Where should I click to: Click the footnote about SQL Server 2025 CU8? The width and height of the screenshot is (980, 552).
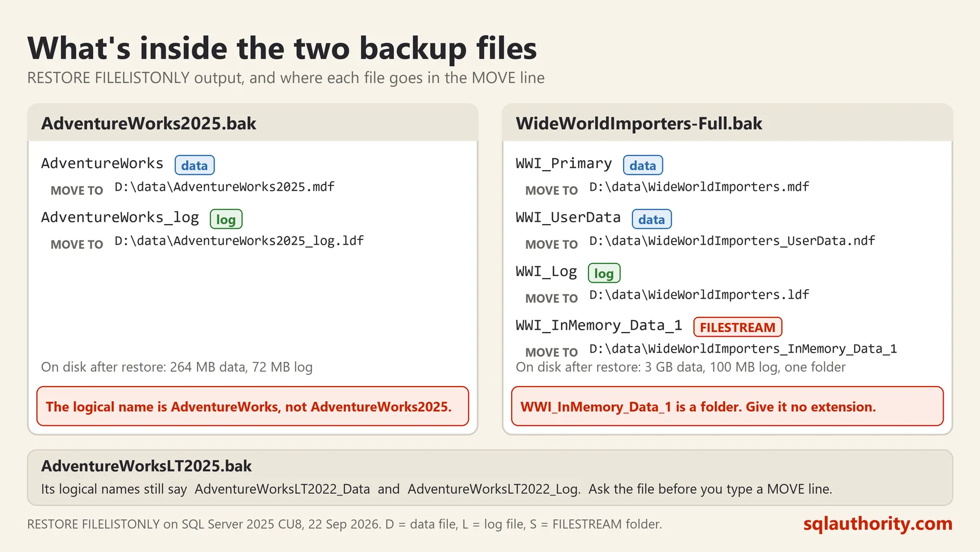345,524
